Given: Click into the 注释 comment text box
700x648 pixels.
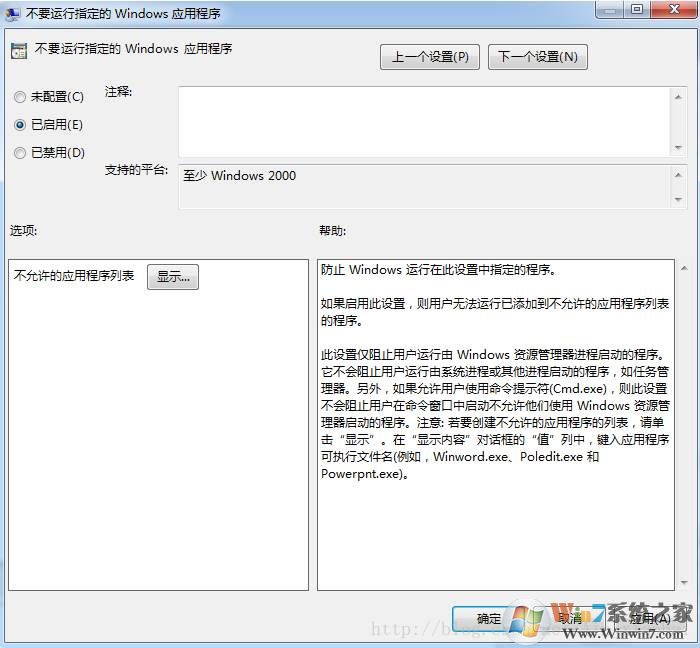Looking at the screenshot, I should tap(425, 121).
